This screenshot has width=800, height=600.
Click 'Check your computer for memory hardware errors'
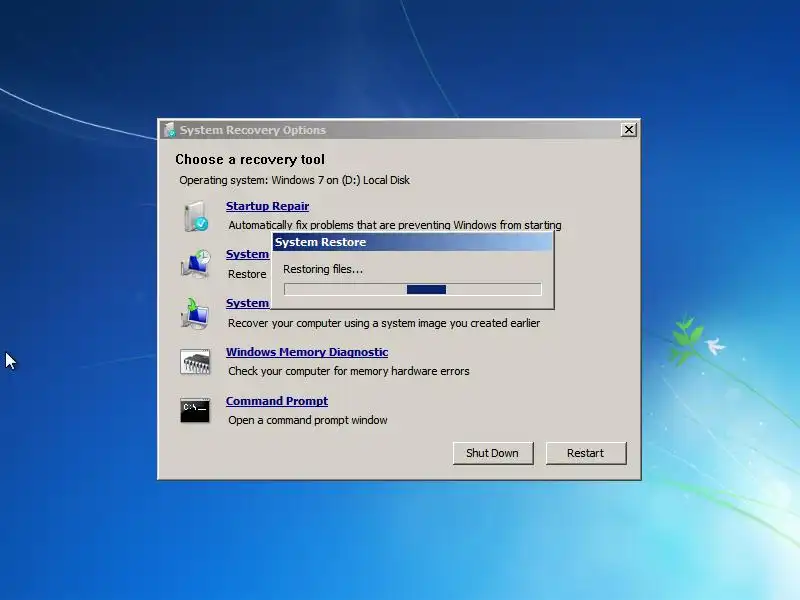(x=349, y=371)
